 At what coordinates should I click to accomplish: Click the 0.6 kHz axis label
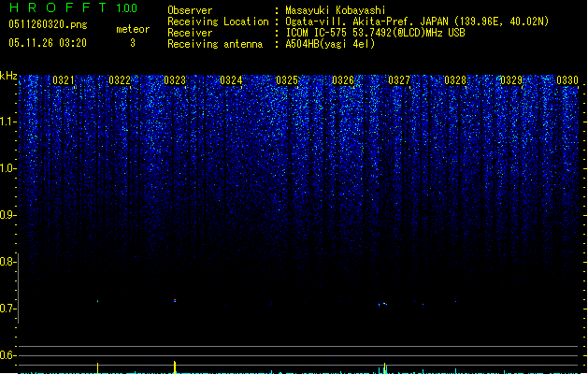[x=8, y=355]
